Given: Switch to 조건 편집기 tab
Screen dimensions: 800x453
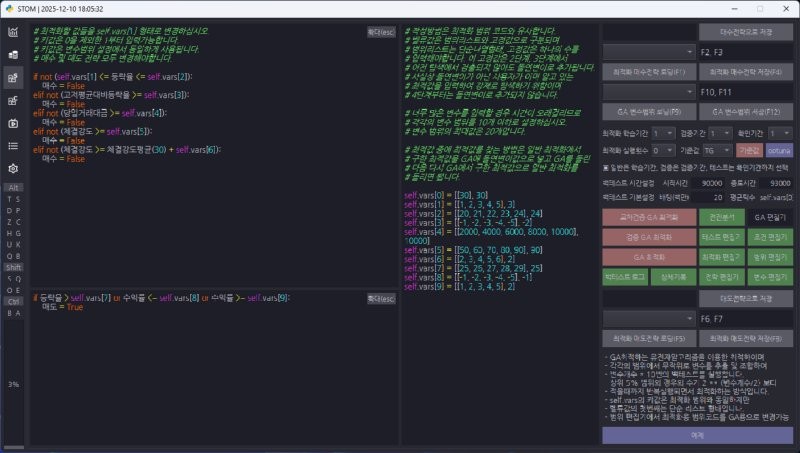Looking at the screenshot, I should pyautogui.click(x=770, y=236).
